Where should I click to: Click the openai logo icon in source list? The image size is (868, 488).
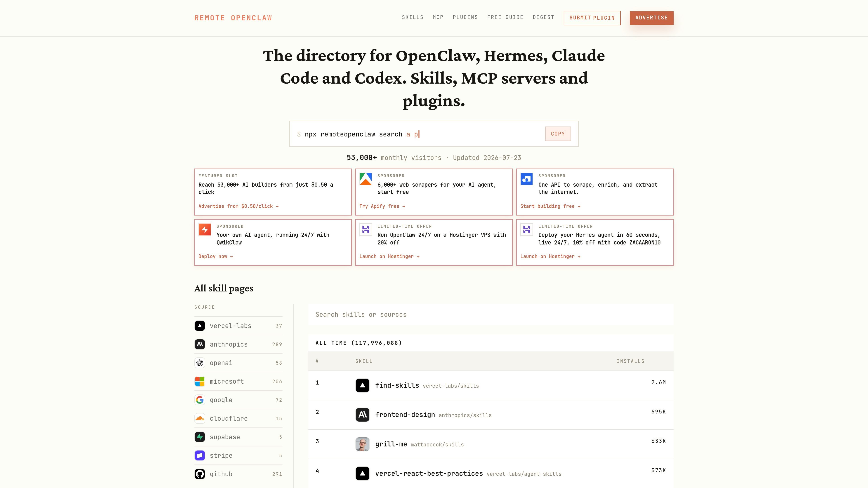(x=200, y=363)
